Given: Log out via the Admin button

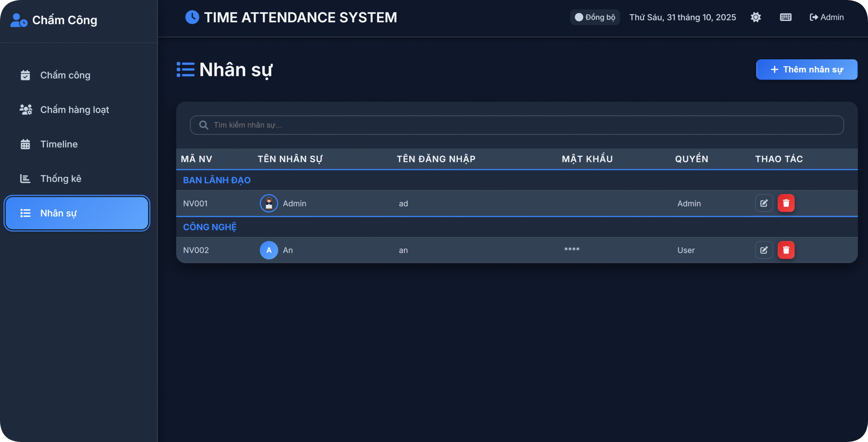Looking at the screenshot, I should tap(827, 17).
